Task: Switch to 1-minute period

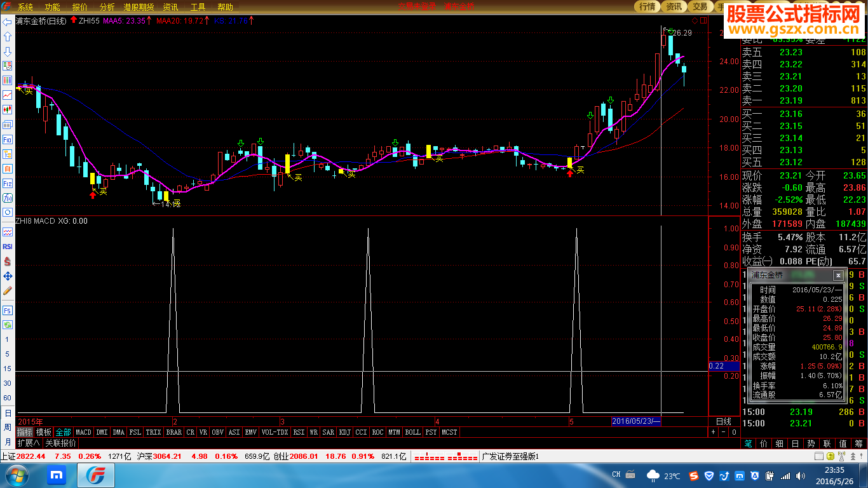Action: click(8, 339)
